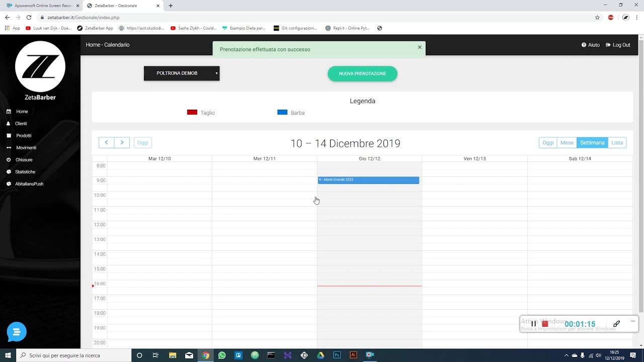Click the browser back arrow
The height and width of the screenshot is (362, 644).
click(7, 17)
